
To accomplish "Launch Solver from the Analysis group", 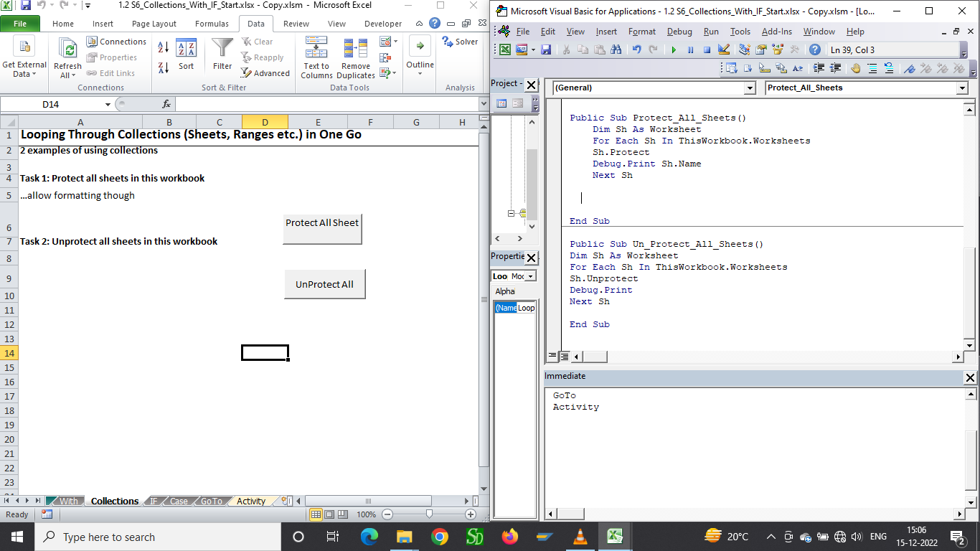I will click(460, 42).
